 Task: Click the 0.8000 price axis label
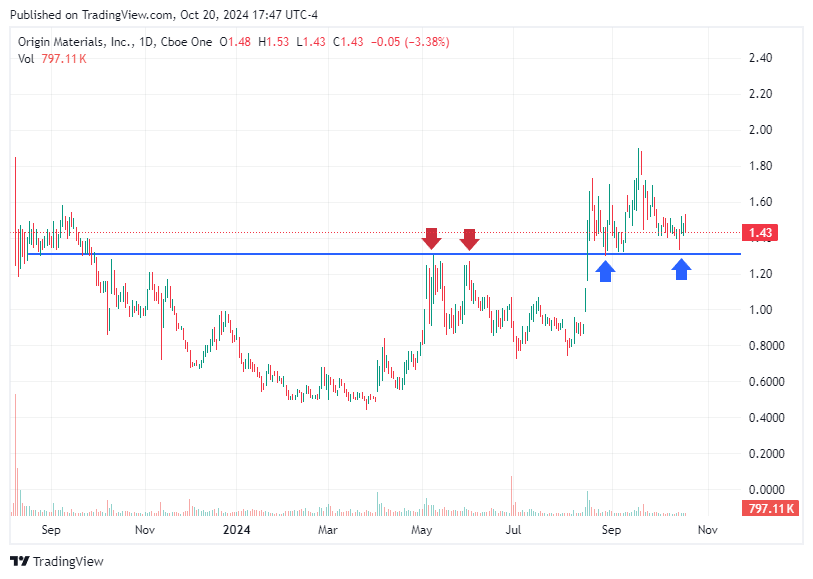click(x=766, y=346)
